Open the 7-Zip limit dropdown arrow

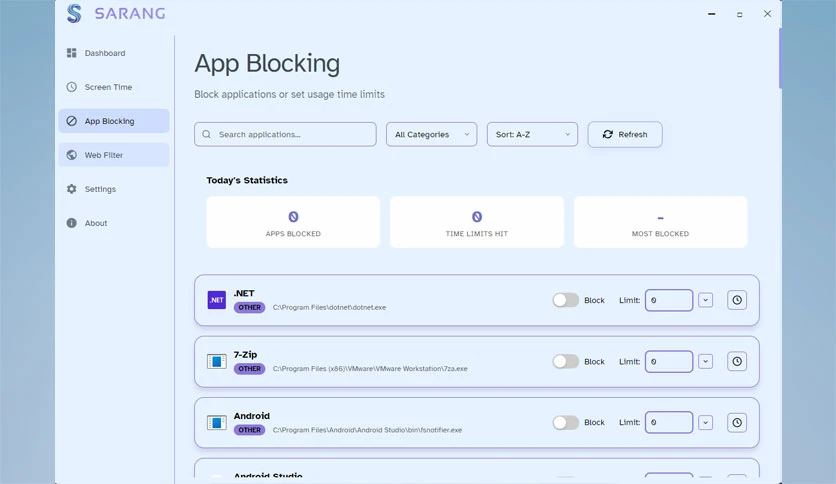(x=705, y=361)
